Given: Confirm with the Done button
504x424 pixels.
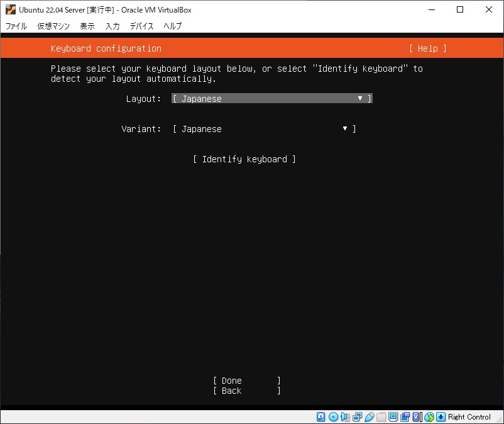Looking at the screenshot, I should (x=247, y=381).
